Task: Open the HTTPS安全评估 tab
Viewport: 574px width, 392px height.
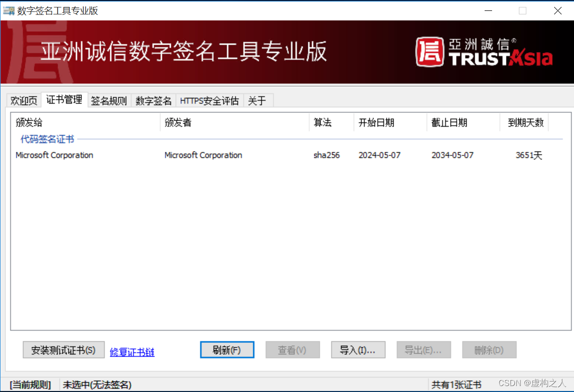Action: [210, 101]
